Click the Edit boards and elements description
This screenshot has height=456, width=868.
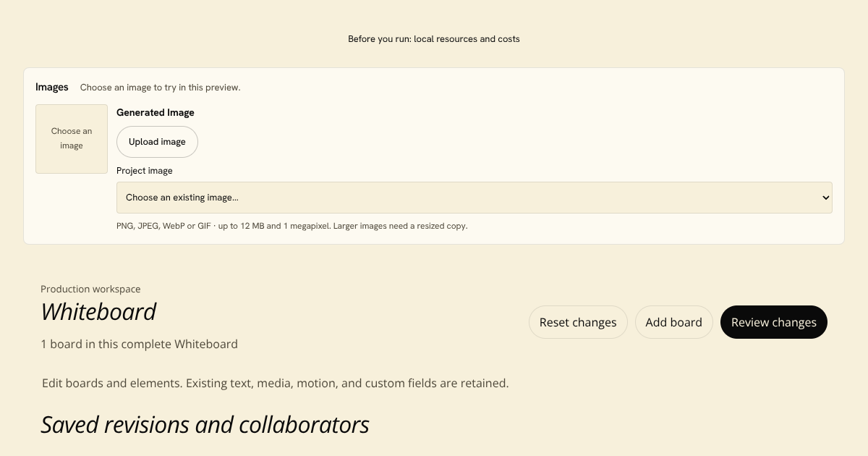click(x=276, y=383)
